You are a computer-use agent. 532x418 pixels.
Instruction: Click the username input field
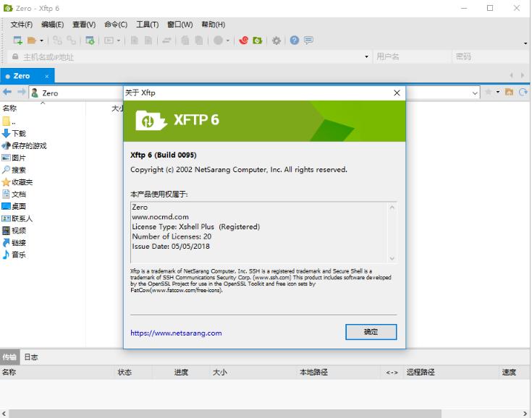412,56
